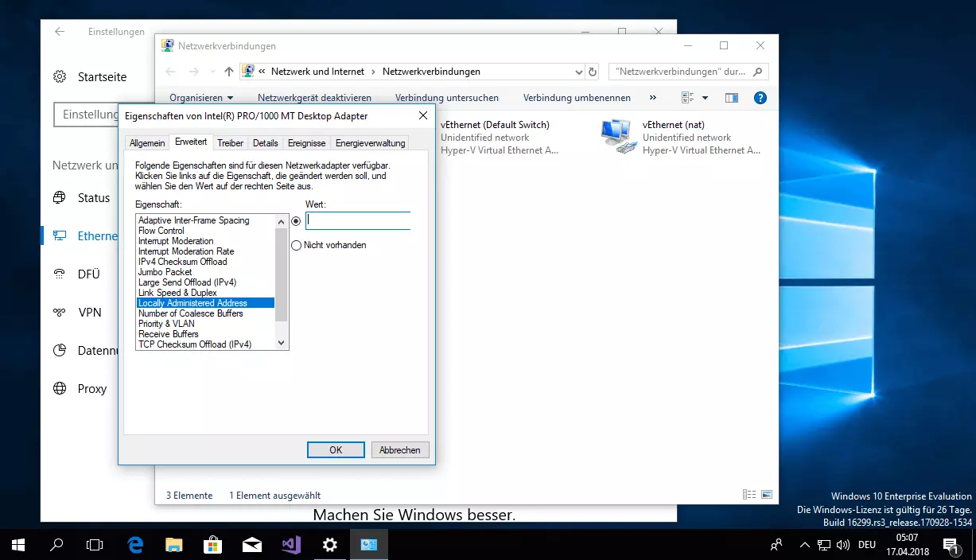Viewport: 976px width, 560px height.
Task: Expand the address bar history dropdown
Action: point(578,72)
